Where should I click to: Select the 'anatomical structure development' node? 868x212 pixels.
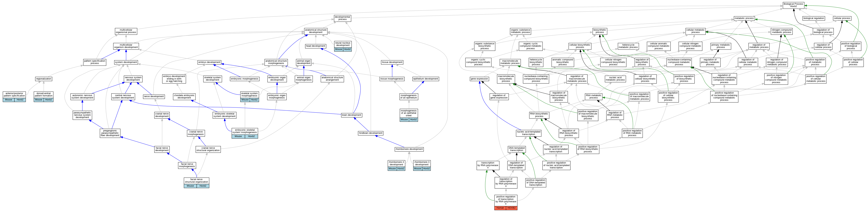315,31
